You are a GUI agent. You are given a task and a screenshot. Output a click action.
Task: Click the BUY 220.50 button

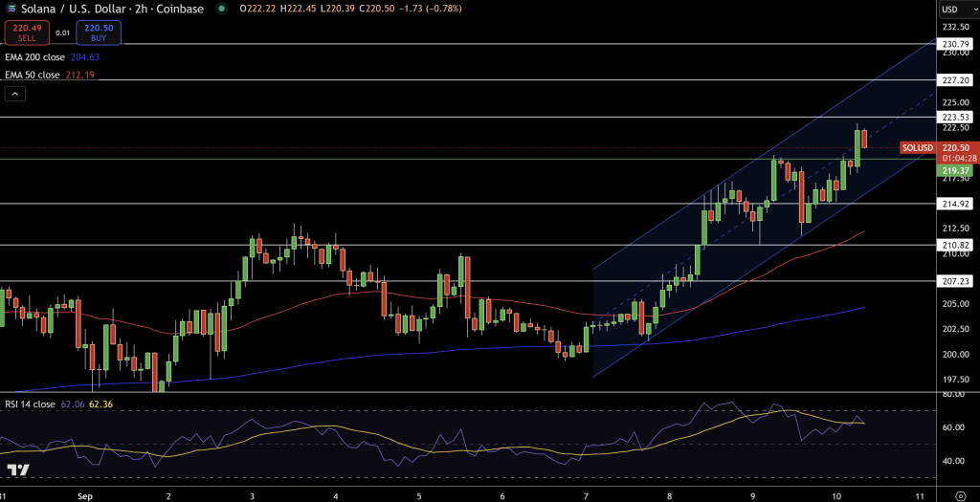pyautogui.click(x=99, y=33)
